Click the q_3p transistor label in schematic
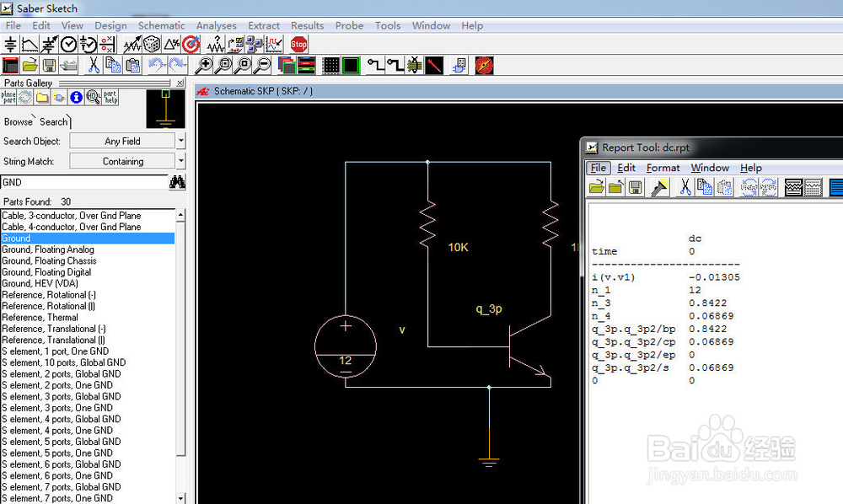This screenshot has height=504, width=843. pos(489,309)
